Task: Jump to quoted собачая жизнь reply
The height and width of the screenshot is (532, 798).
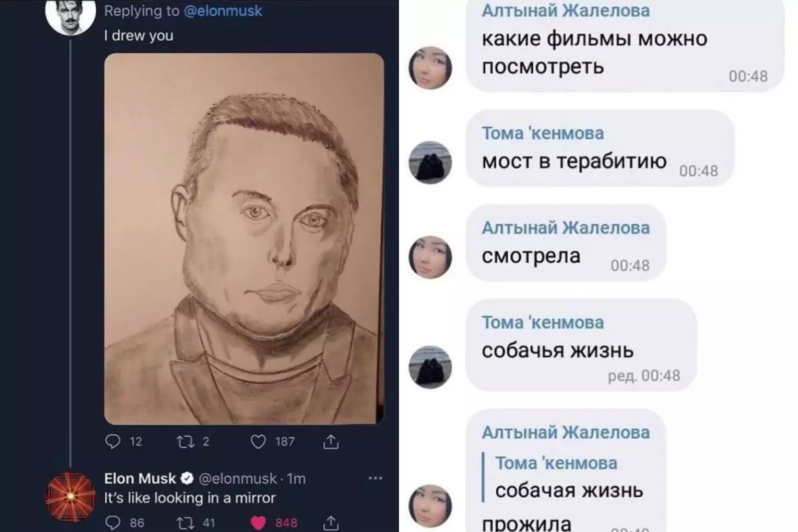Action: click(564, 477)
